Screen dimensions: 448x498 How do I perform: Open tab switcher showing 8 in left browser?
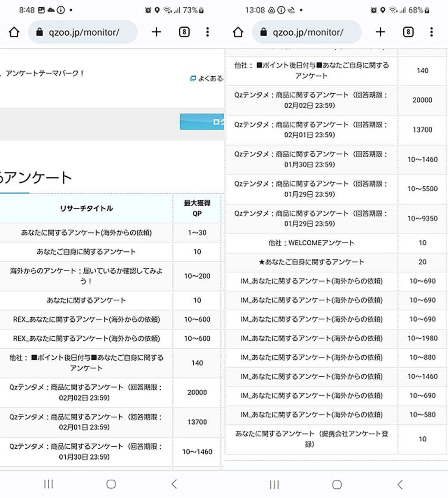point(184,32)
